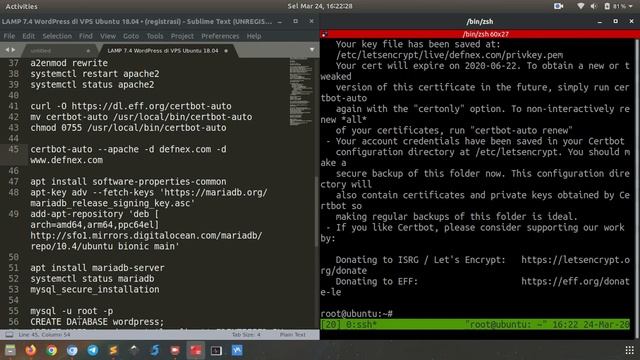Click the Sublime editor vertical scrollbar
Screen dimensions: 640x360
317,211
